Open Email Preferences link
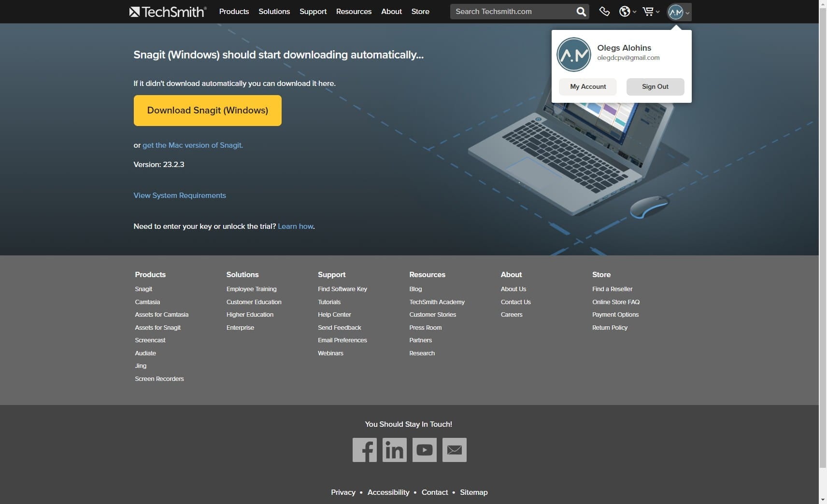 342,340
